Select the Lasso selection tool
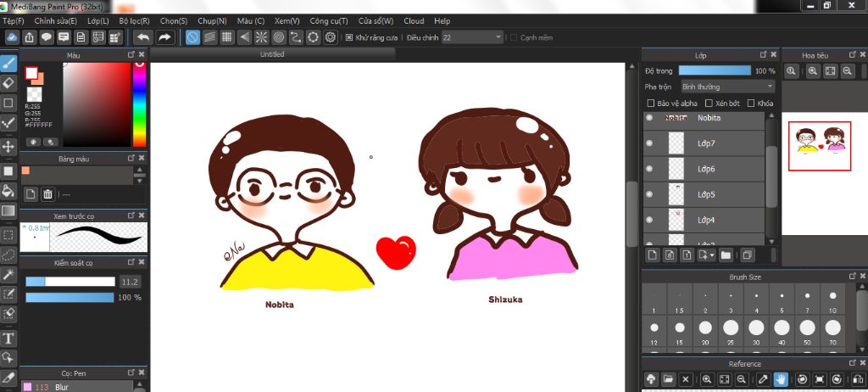 (x=8, y=255)
